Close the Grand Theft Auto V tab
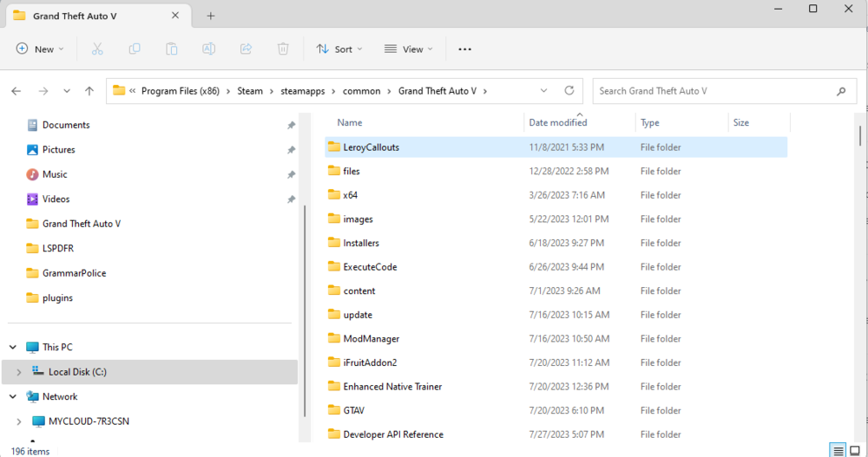 175,16
